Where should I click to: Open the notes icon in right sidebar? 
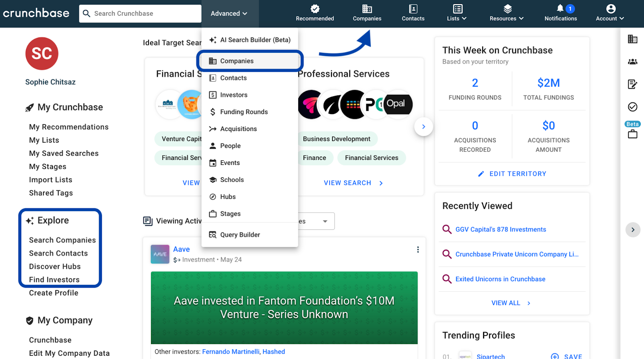click(632, 84)
